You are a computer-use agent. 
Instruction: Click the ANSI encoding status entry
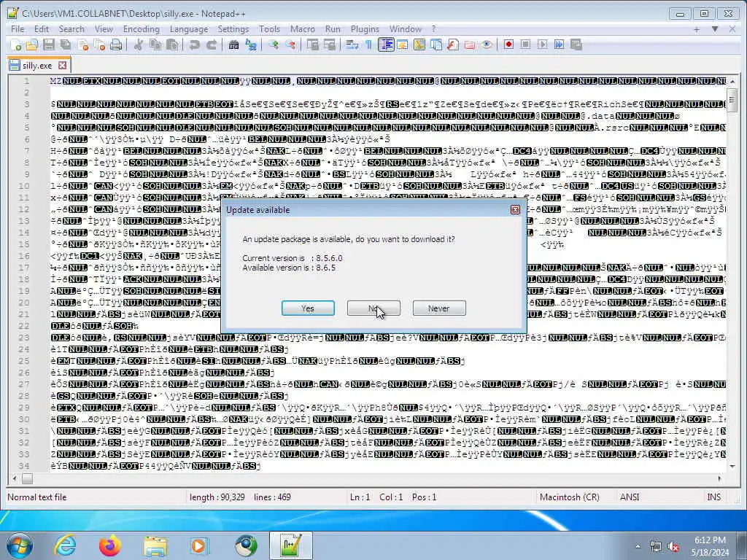pos(630,497)
